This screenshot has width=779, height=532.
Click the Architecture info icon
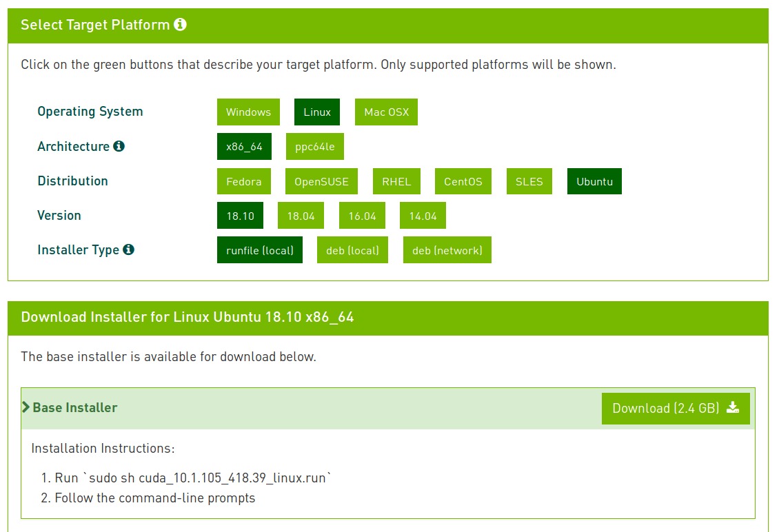[x=119, y=146]
